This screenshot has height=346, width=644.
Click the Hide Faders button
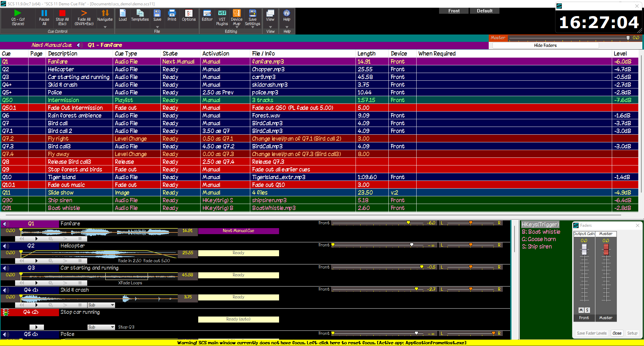545,46
